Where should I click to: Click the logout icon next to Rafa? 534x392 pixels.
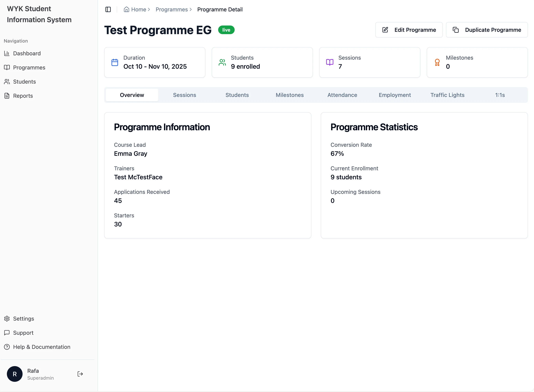point(80,374)
